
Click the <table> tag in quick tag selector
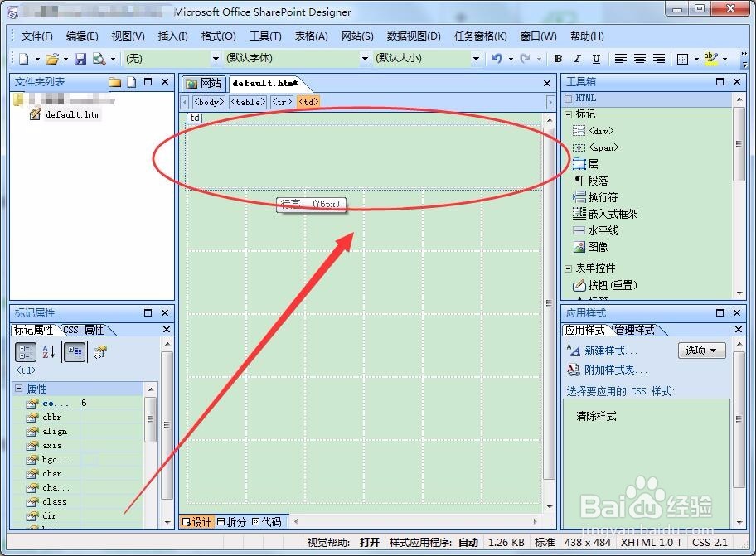(247, 102)
